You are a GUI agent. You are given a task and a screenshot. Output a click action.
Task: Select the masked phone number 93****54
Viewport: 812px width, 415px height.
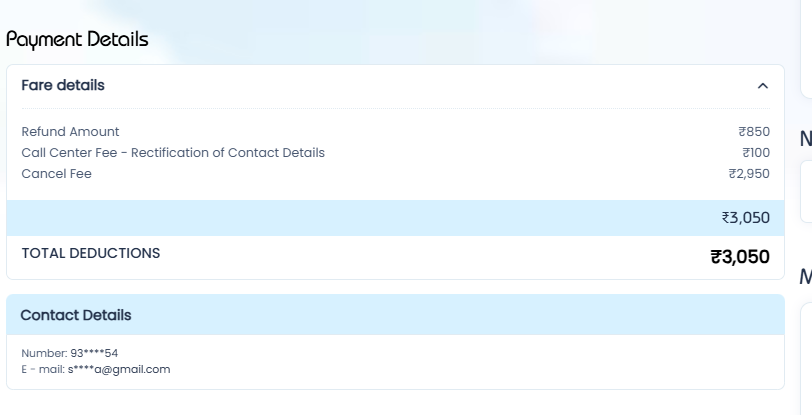(94, 353)
